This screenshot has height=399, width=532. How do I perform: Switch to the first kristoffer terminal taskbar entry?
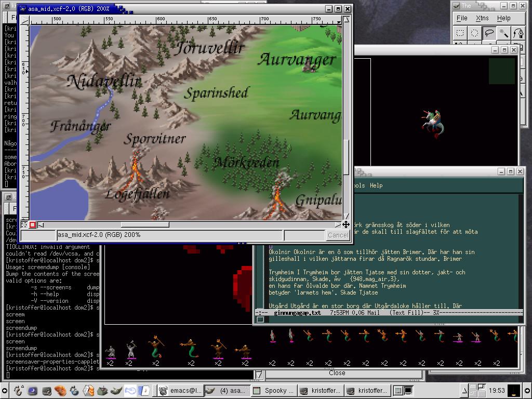(x=321, y=391)
